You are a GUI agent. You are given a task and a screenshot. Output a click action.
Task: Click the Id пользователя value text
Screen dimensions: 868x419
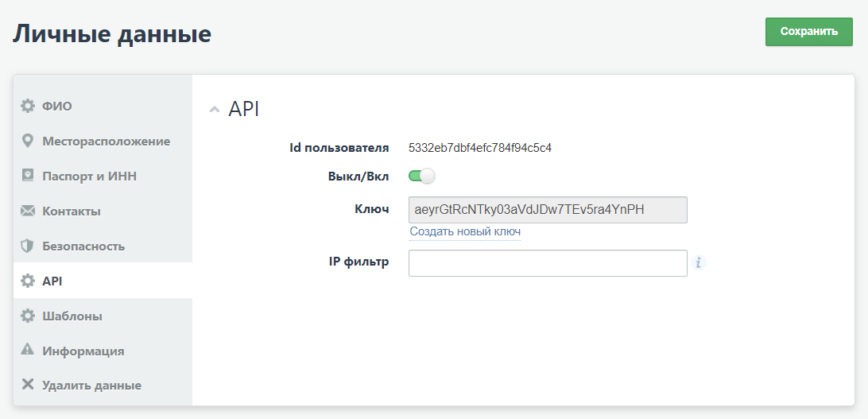(x=479, y=147)
